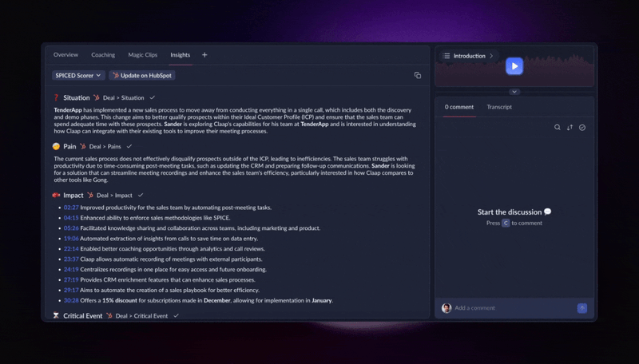Viewport: 639px width, 364px height.
Task: Select the 0 comment tab
Action: click(x=458, y=107)
